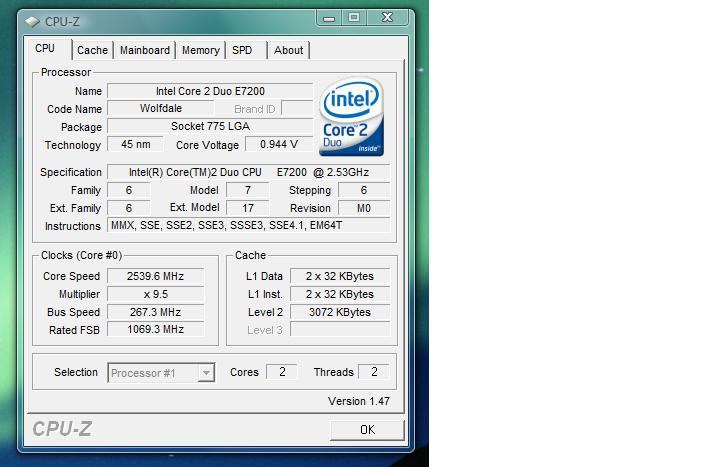Click the Model value 7
This screenshot has width=720, height=467.
point(248,190)
